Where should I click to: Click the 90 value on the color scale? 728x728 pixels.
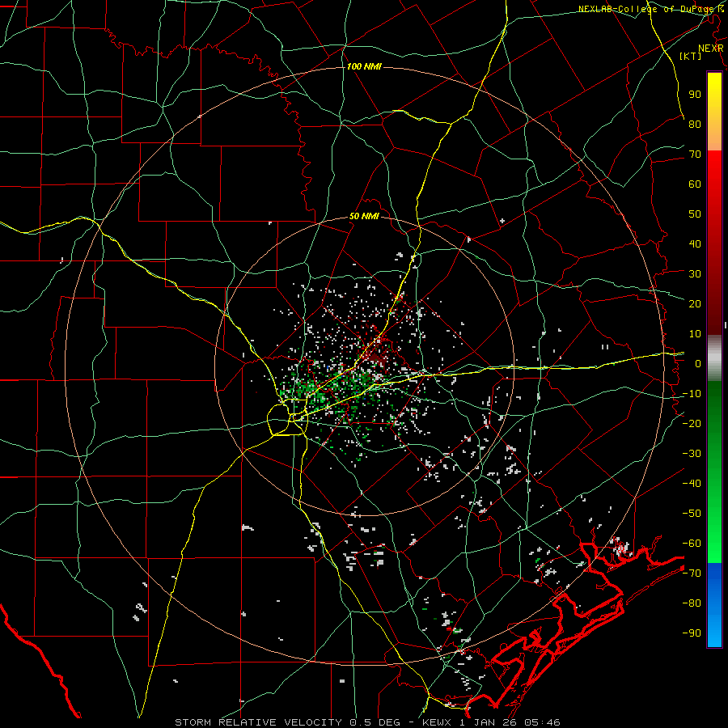click(695, 95)
